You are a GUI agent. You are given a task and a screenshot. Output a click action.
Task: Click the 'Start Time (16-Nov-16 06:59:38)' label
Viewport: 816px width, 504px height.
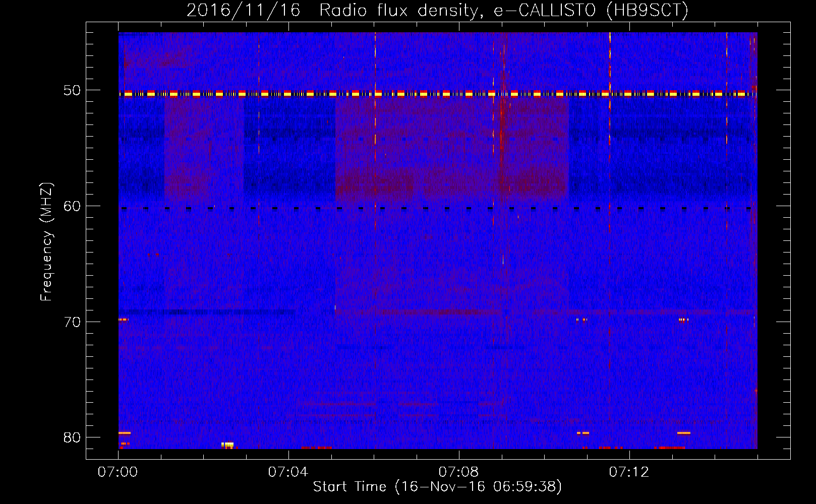click(437, 487)
